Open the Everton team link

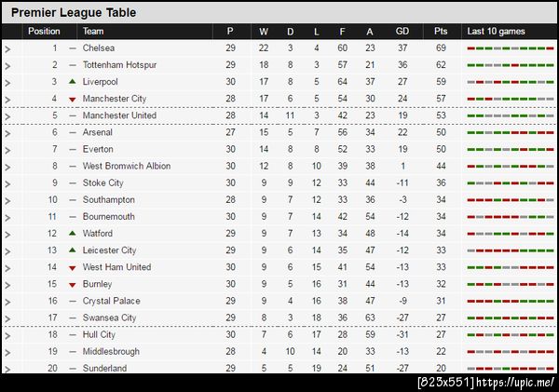98,149
